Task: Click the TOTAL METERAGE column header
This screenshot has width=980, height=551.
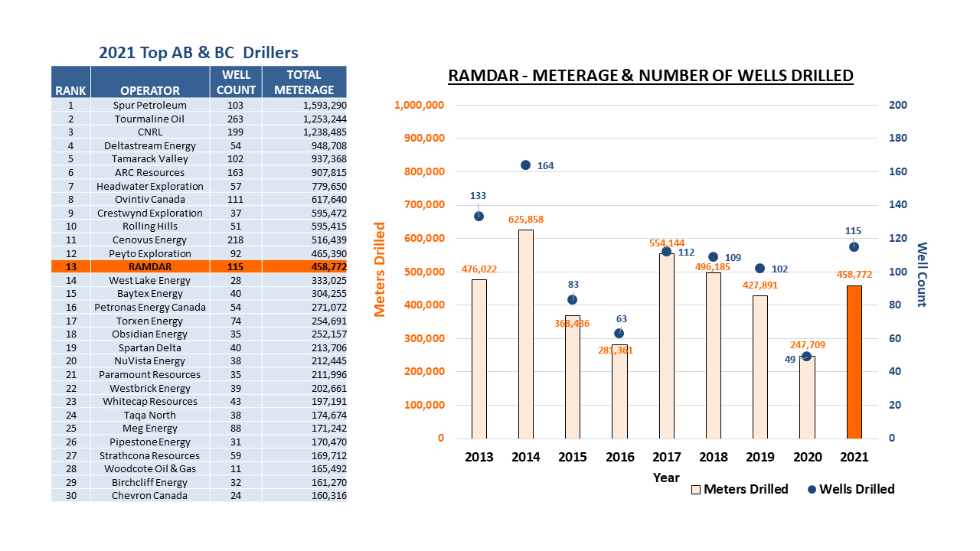Action: coord(304,82)
